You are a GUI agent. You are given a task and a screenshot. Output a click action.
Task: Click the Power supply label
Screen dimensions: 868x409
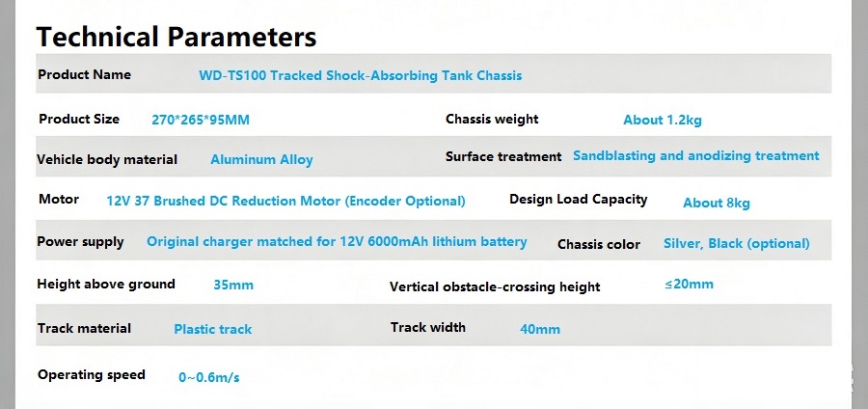(80, 242)
